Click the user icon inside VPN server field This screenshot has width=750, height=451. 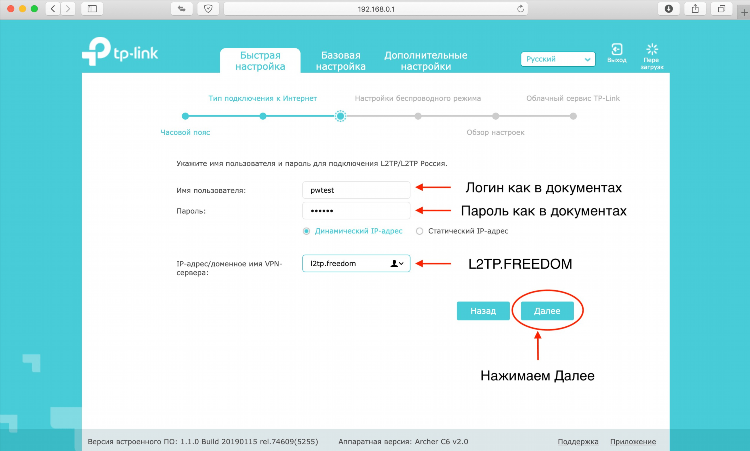[394, 264]
